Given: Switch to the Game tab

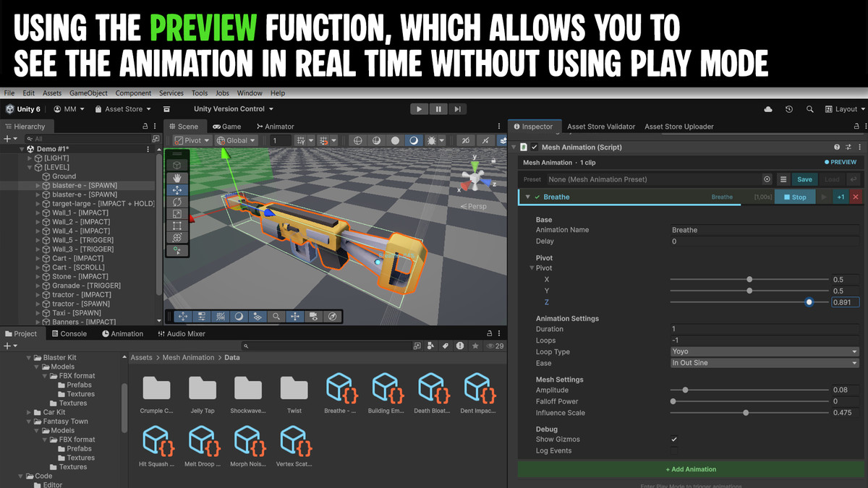Looking at the screenshot, I should pyautogui.click(x=226, y=127).
